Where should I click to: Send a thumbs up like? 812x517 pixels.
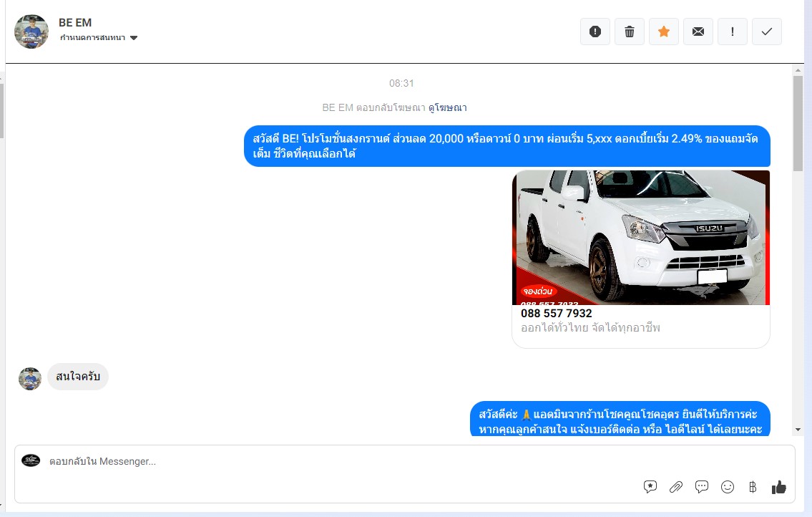779,487
